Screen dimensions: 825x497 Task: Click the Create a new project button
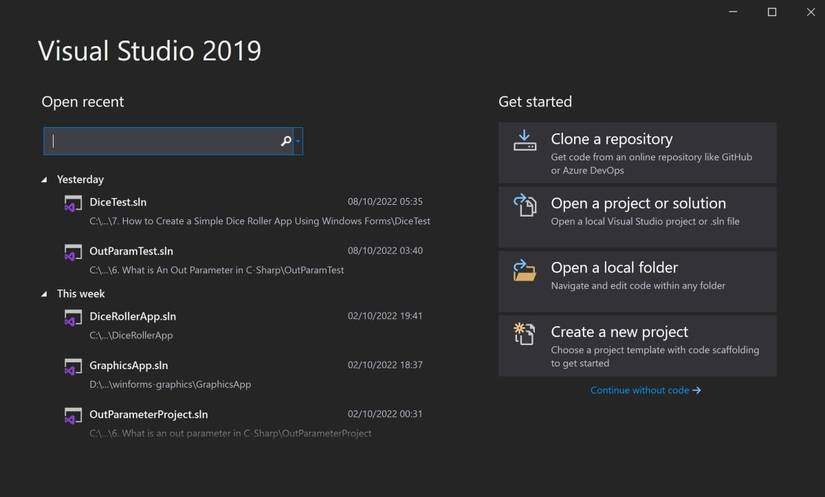coord(637,346)
